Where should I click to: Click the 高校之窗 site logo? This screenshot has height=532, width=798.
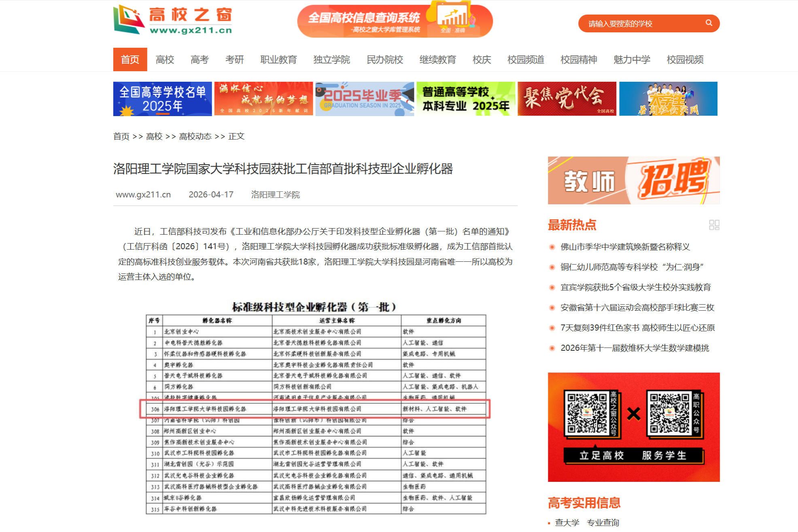(x=173, y=20)
